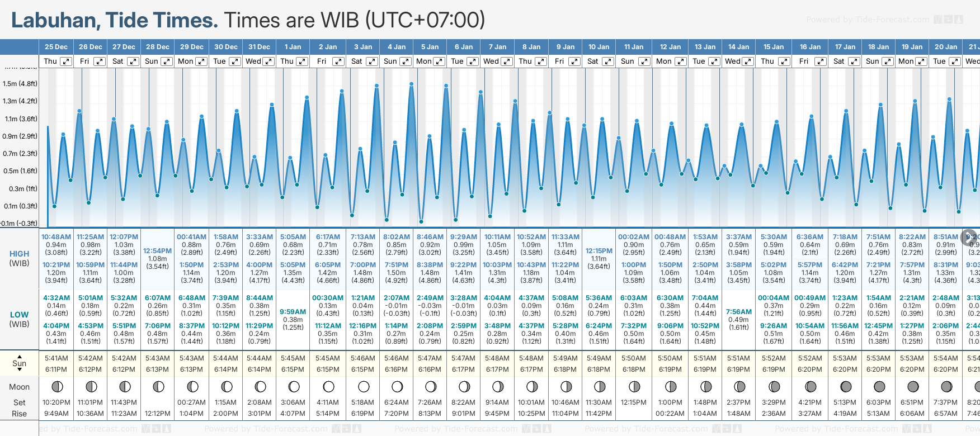Open expand icon for Sun 11 Jan

pyautogui.click(x=644, y=61)
